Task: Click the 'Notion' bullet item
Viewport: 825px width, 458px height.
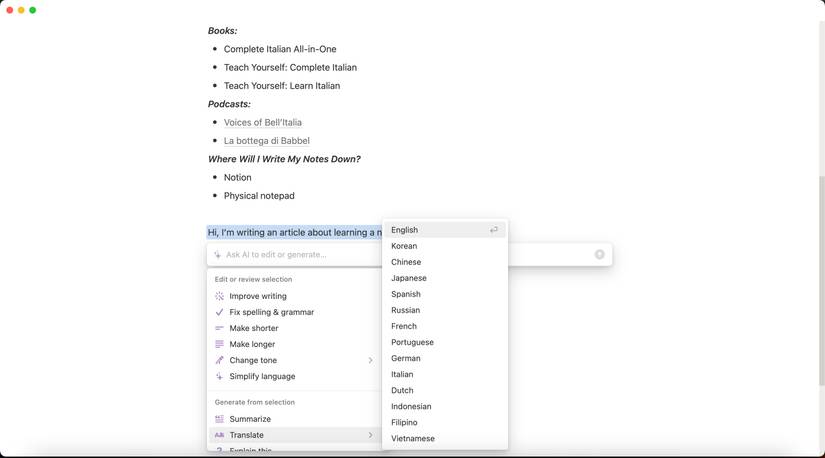Action: (238, 177)
